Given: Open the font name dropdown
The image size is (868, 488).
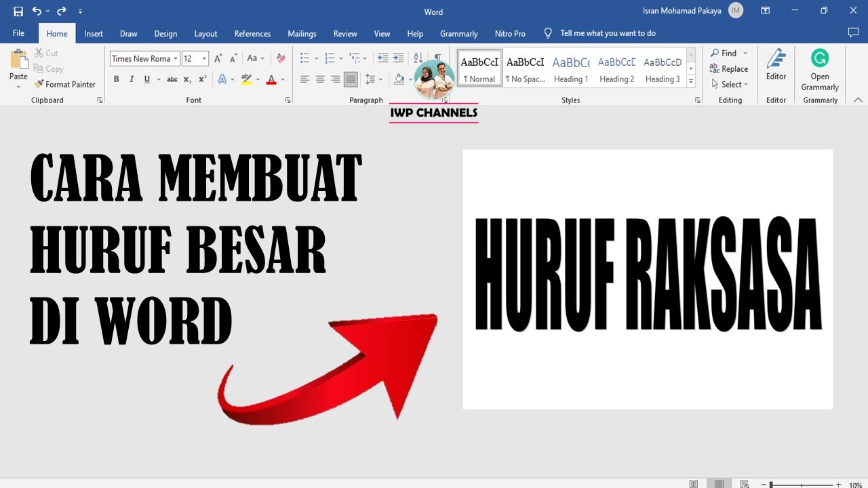Looking at the screenshot, I should (175, 59).
